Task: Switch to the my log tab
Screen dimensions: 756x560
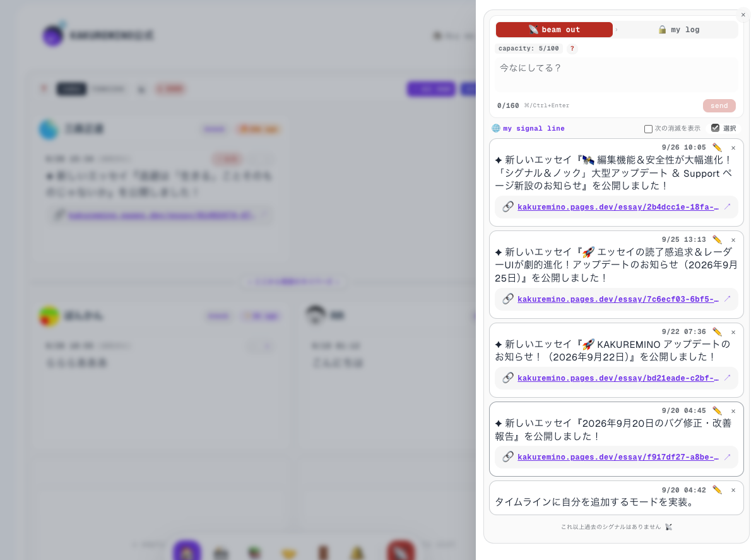Action: click(x=678, y=30)
